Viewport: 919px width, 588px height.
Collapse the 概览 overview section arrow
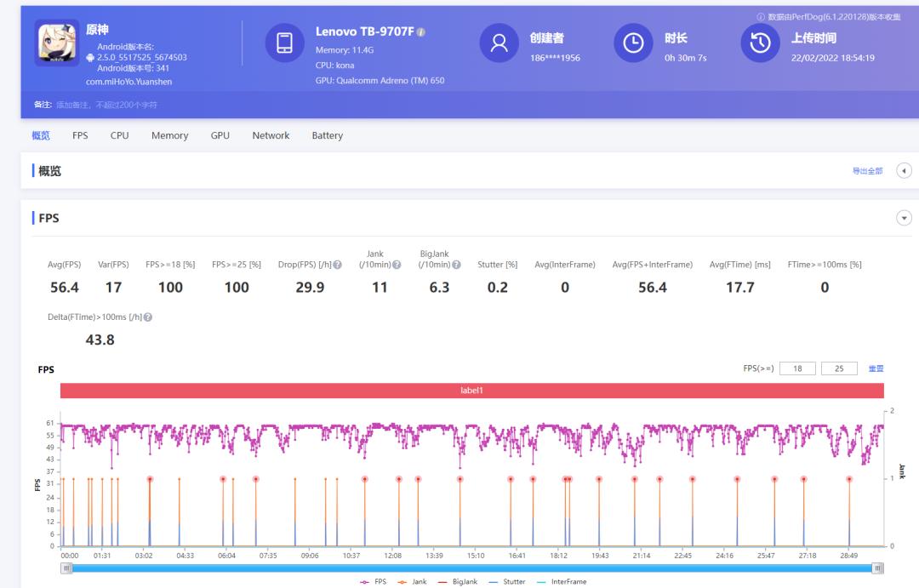pyautogui.click(x=904, y=171)
